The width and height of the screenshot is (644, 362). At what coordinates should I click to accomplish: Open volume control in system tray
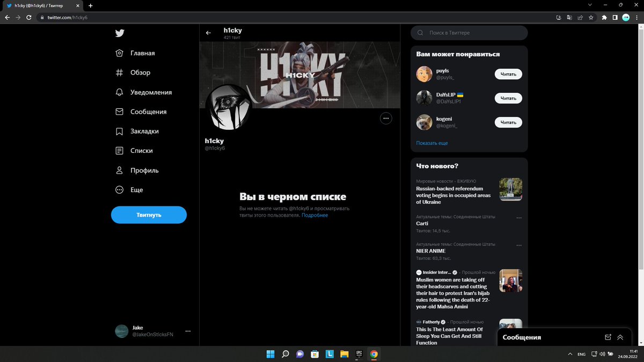pyautogui.click(x=603, y=354)
